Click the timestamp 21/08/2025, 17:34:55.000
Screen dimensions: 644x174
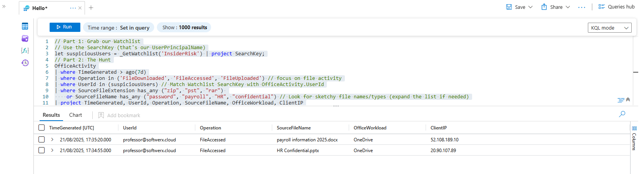[85, 151]
